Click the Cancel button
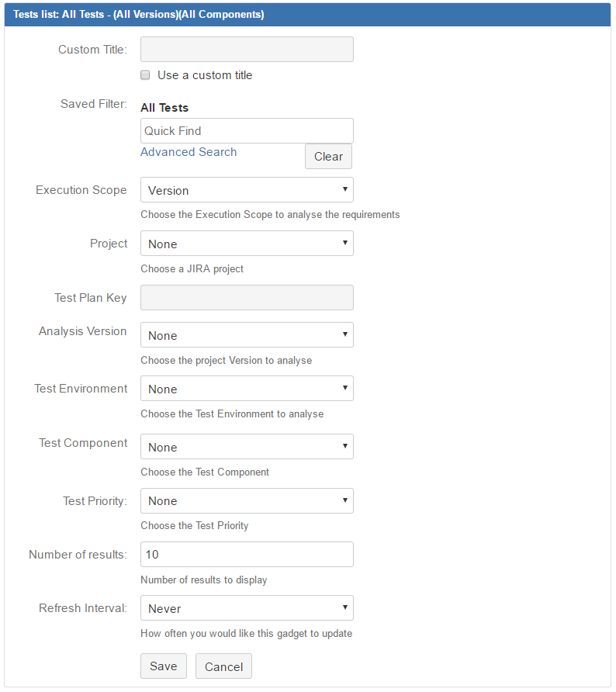Screen dimensions: 616x692 (223, 666)
